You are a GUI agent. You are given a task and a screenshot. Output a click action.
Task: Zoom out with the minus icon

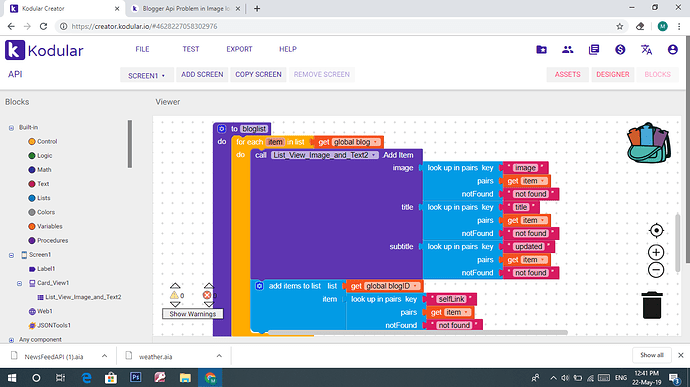coord(656,270)
